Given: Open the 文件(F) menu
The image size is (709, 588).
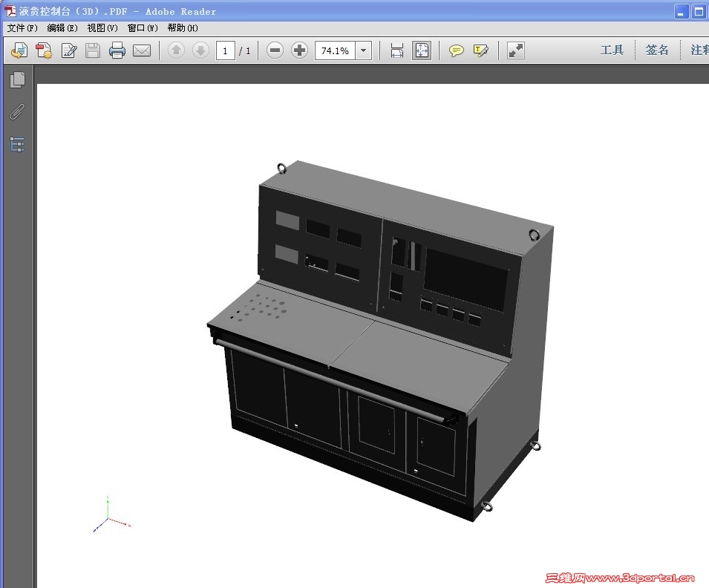Looking at the screenshot, I should (22, 28).
